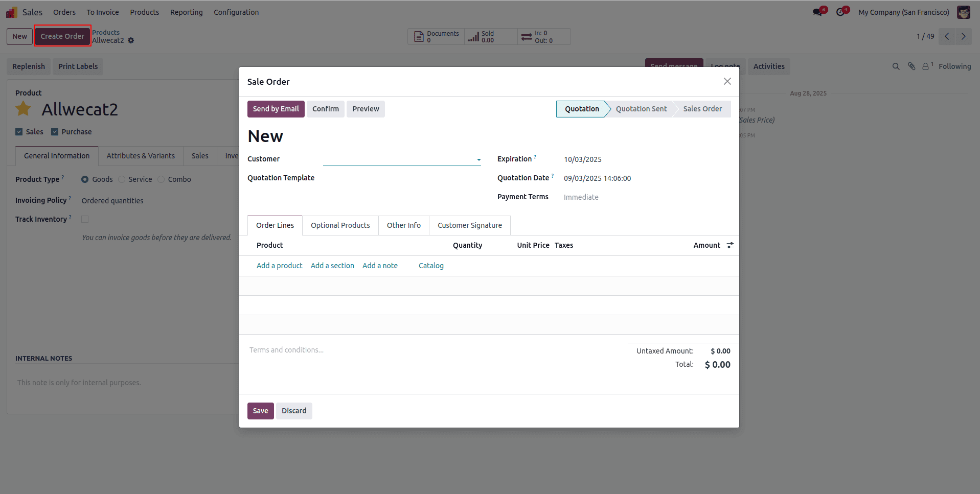Image resolution: width=980 pixels, height=494 pixels.
Task: Select the Quotation Sent status
Action: 641,109
